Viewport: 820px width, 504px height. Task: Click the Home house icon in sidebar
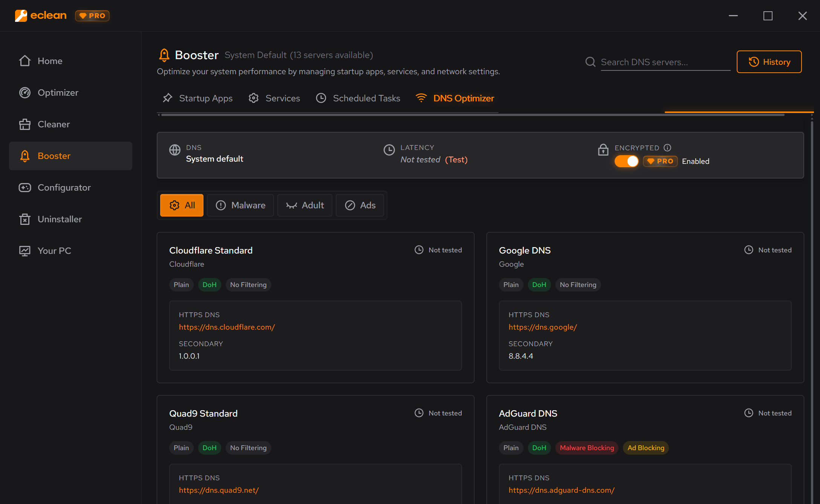(25, 61)
